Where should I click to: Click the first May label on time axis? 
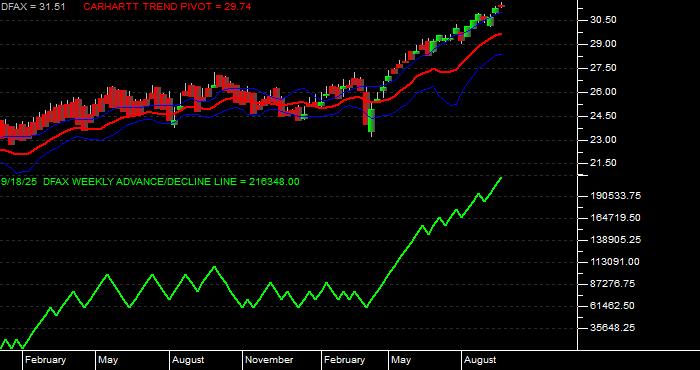tap(108, 360)
